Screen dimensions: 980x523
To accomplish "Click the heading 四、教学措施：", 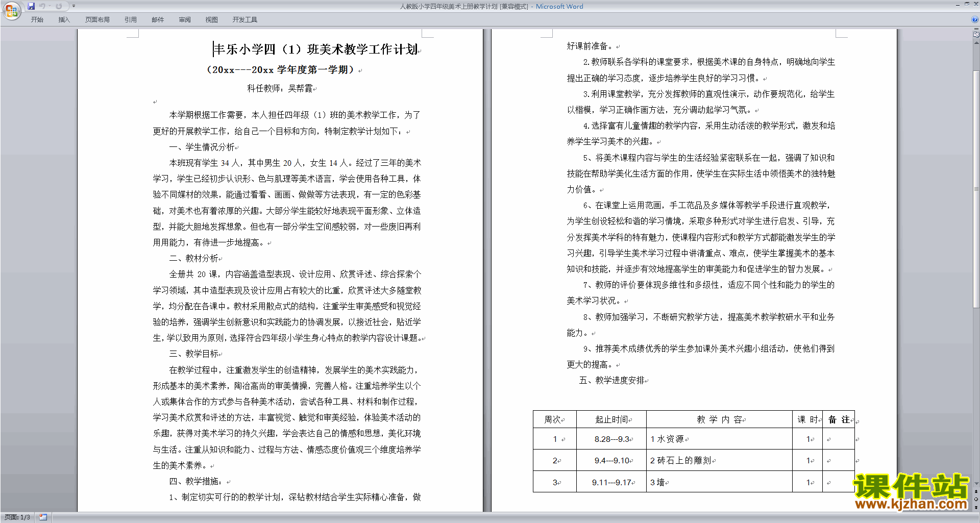I will [x=198, y=481].
